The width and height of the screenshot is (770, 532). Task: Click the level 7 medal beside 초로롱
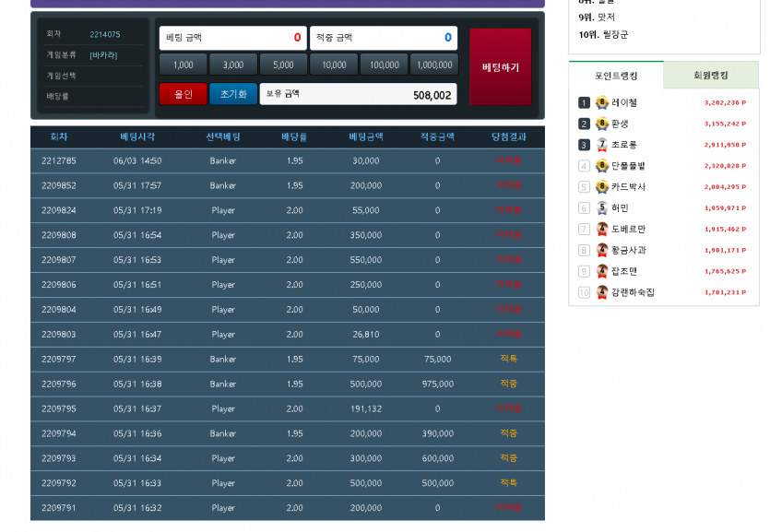coord(602,145)
